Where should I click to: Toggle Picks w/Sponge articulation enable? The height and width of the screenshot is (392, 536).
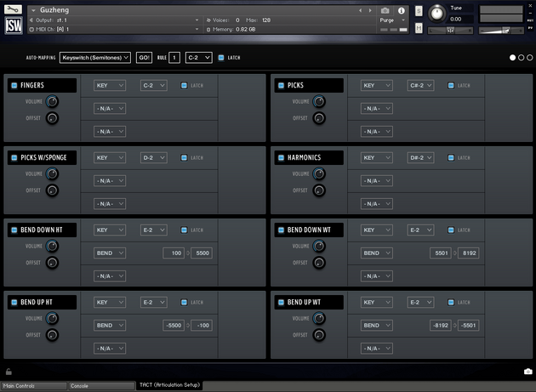click(x=14, y=157)
